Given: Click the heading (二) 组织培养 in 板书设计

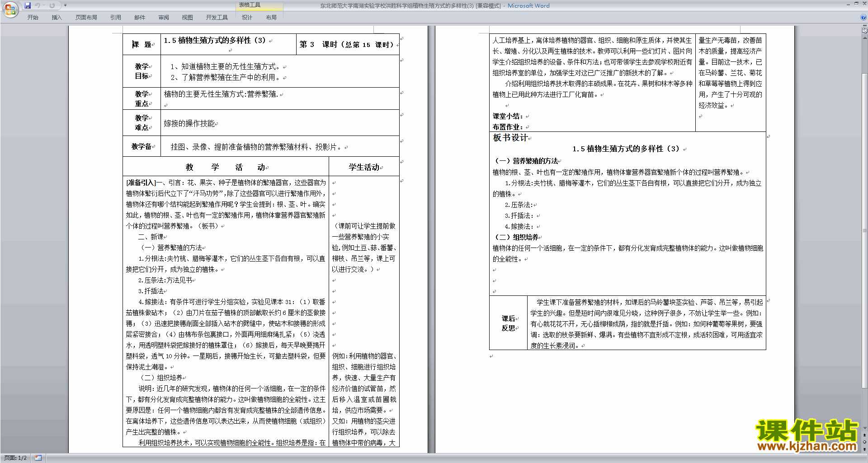Looking at the screenshot, I should (517, 237).
